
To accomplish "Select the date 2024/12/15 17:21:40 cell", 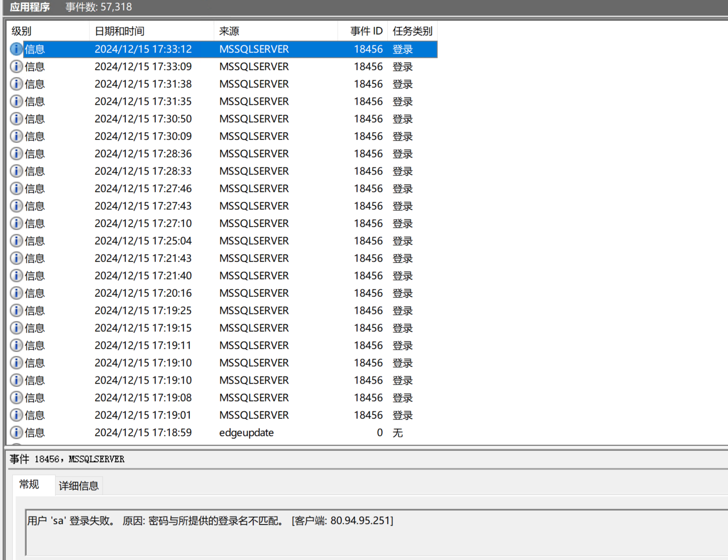I will coord(143,276).
